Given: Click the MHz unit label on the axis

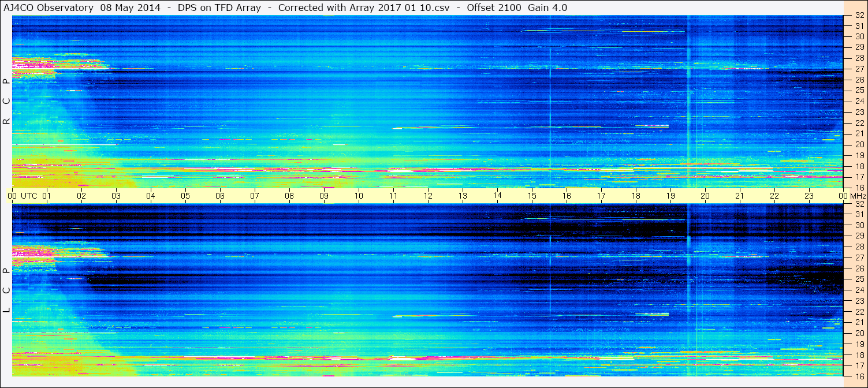Looking at the screenshot, I should (x=858, y=196).
